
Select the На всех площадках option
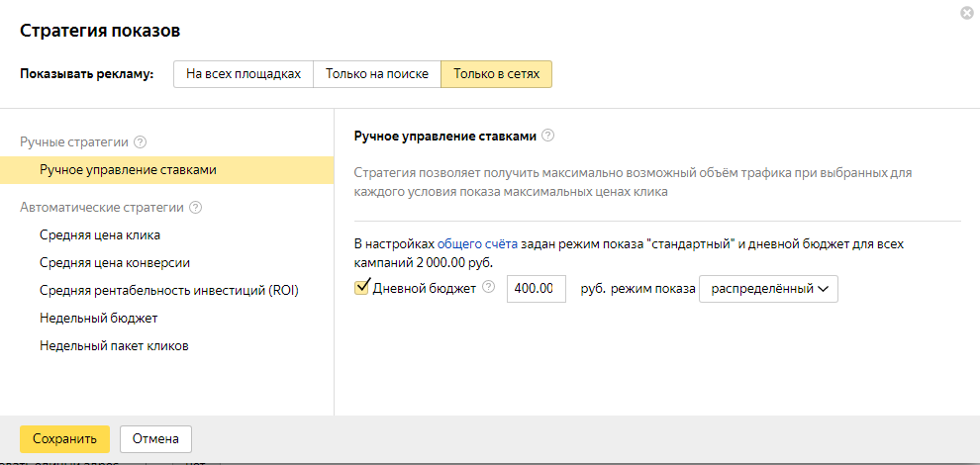tap(244, 75)
